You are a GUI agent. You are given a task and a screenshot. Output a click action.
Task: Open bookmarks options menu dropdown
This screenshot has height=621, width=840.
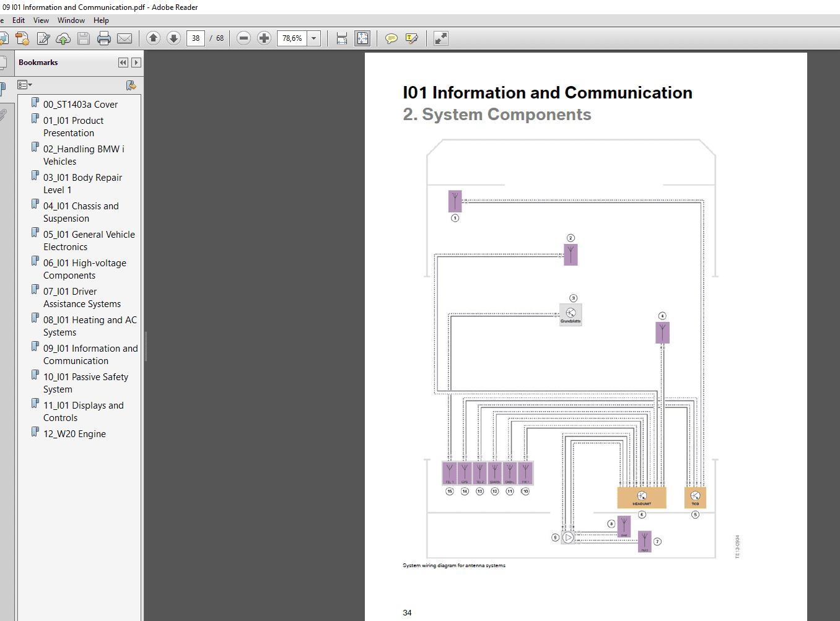[25, 85]
